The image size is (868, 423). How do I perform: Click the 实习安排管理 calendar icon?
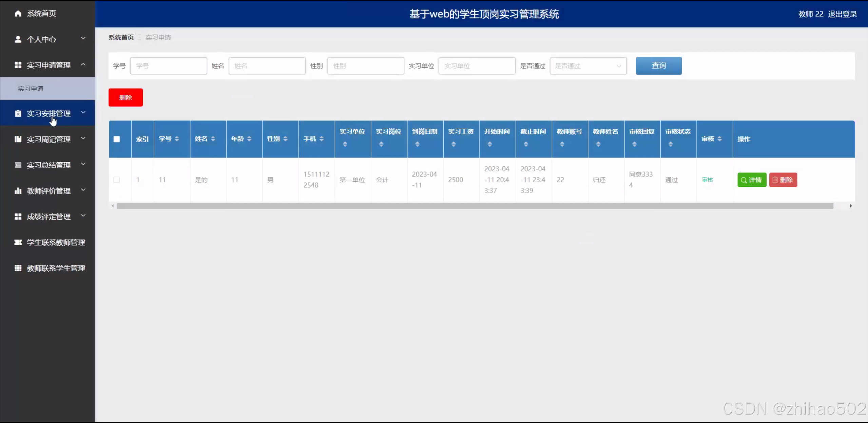[x=18, y=113]
